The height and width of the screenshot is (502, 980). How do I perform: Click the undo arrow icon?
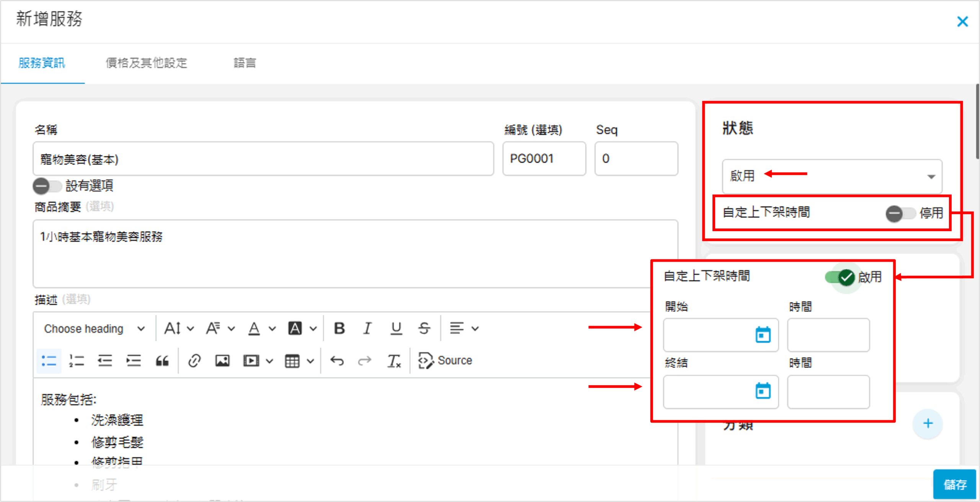337,360
